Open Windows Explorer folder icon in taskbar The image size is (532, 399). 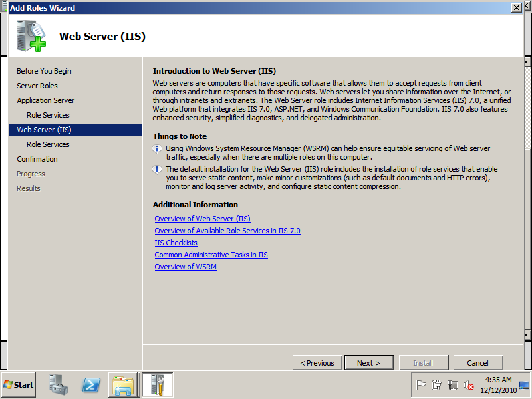(123, 385)
